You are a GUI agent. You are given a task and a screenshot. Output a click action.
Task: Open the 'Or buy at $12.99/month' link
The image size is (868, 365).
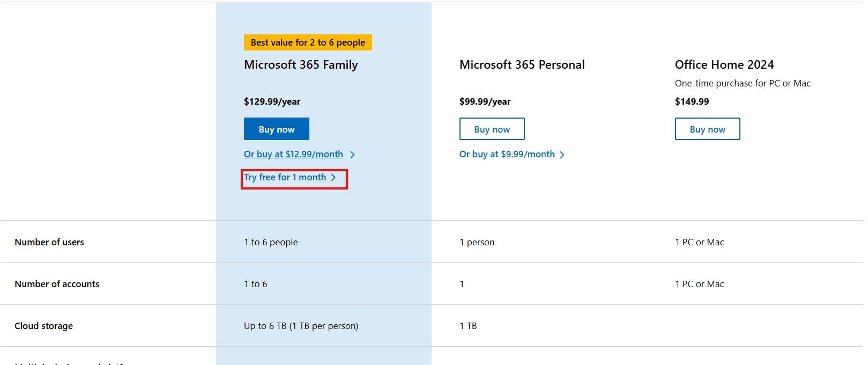(x=293, y=154)
